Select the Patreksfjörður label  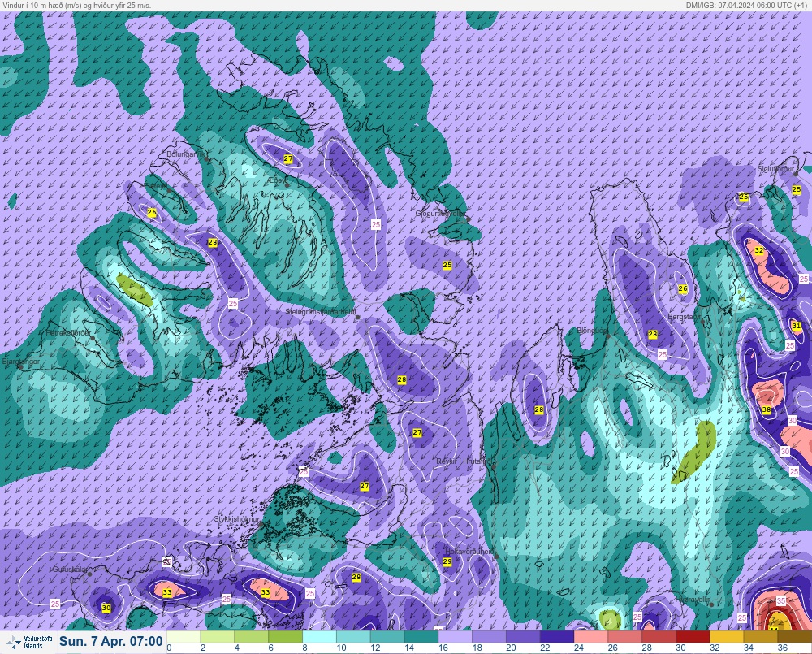(x=69, y=333)
